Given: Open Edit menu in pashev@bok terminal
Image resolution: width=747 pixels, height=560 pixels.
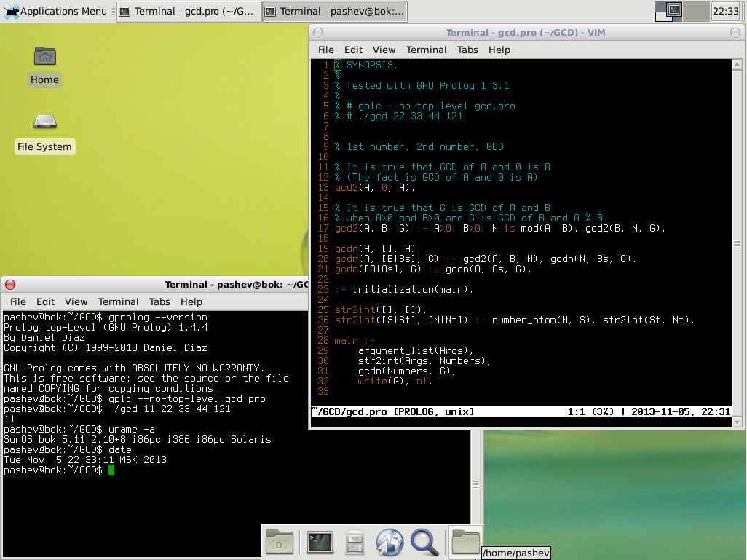Looking at the screenshot, I should tap(46, 301).
